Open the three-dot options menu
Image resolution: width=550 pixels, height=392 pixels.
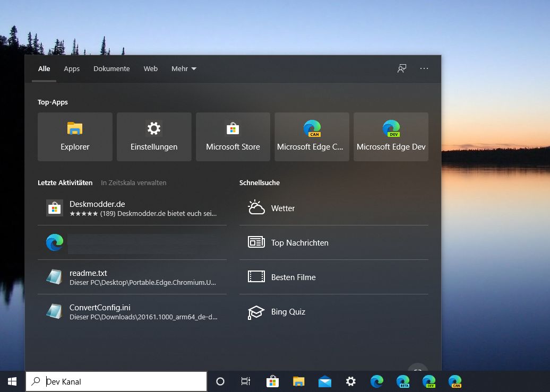point(424,68)
